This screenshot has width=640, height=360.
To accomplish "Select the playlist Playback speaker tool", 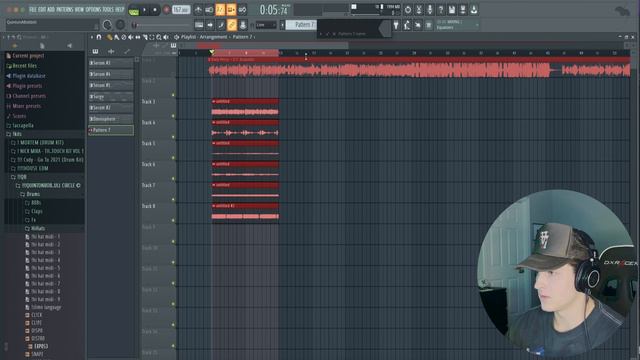I will coord(166,37).
